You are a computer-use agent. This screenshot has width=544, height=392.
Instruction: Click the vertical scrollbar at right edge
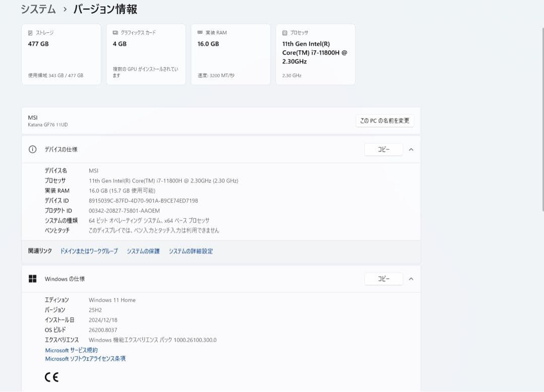click(543, 119)
